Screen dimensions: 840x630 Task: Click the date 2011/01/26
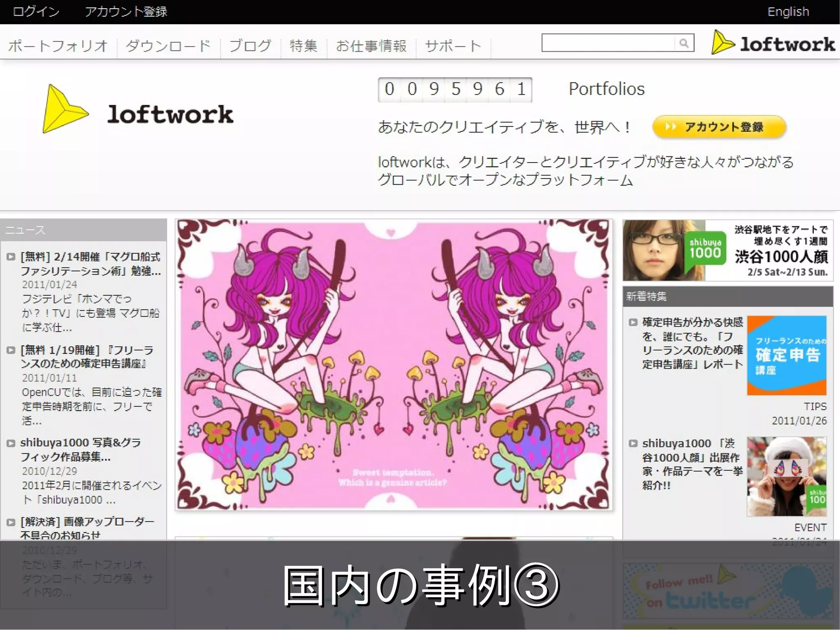799,421
